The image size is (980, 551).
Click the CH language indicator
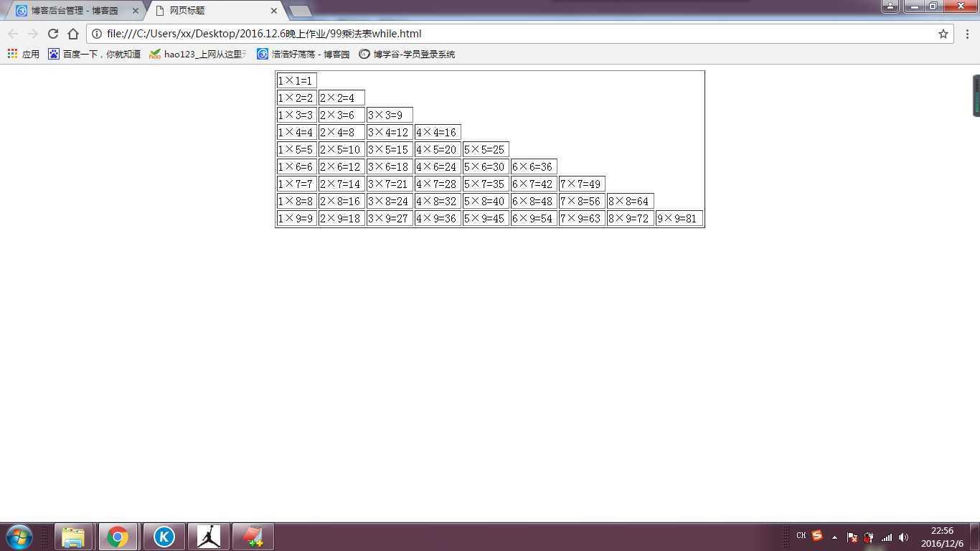(801, 536)
